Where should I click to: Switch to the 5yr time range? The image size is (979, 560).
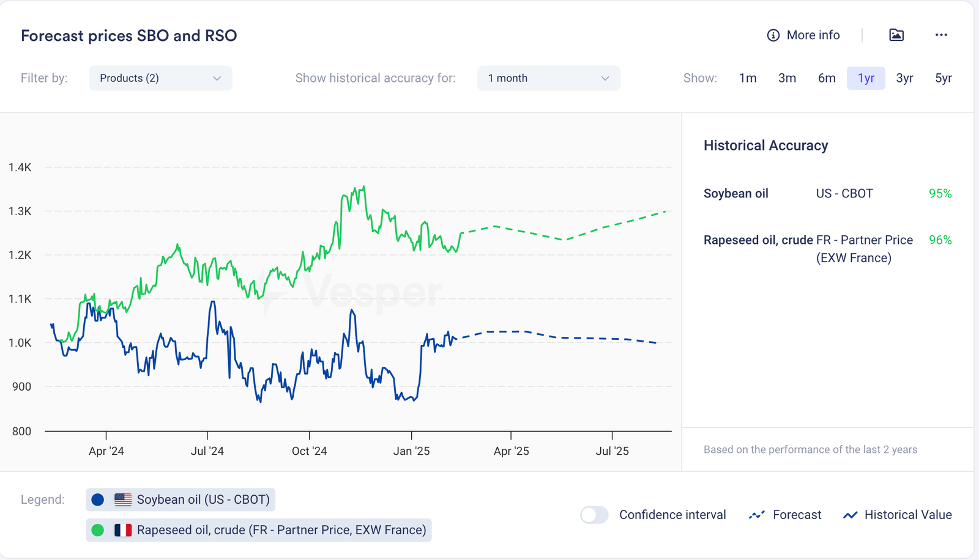click(x=943, y=78)
